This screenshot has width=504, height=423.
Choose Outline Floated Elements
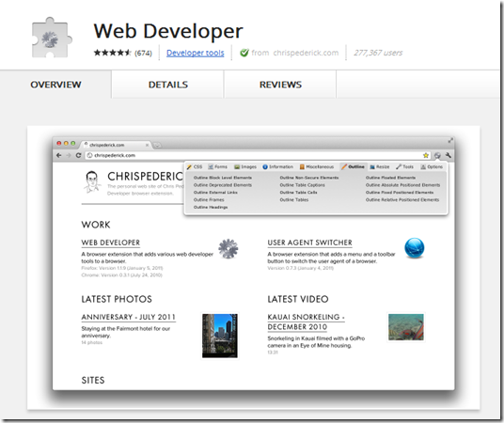point(390,178)
